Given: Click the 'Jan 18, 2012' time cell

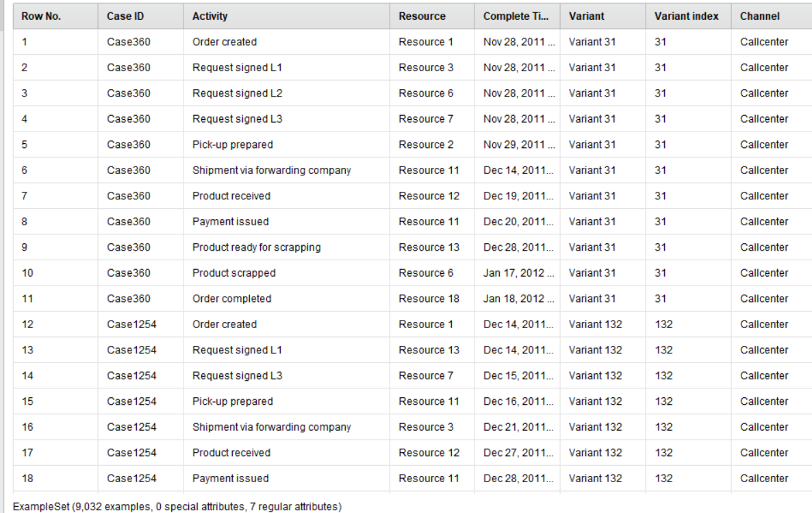Looking at the screenshot, I should coord(519,299).
